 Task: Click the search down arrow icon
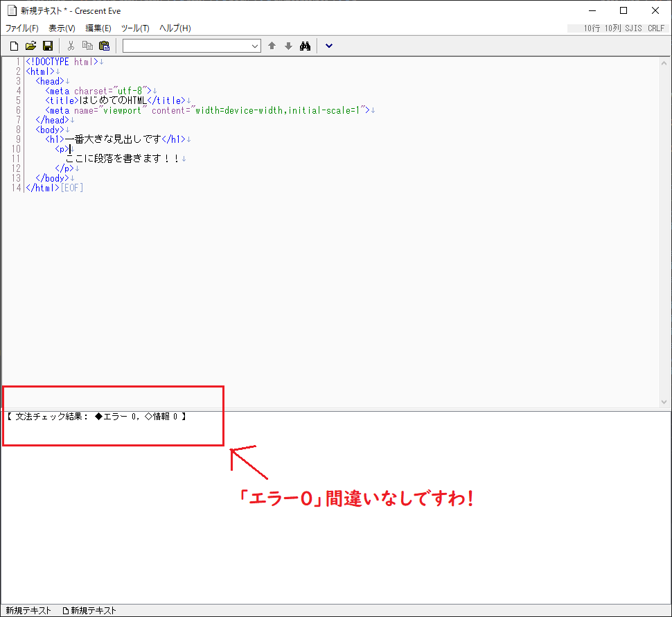[x=288, y=46]
